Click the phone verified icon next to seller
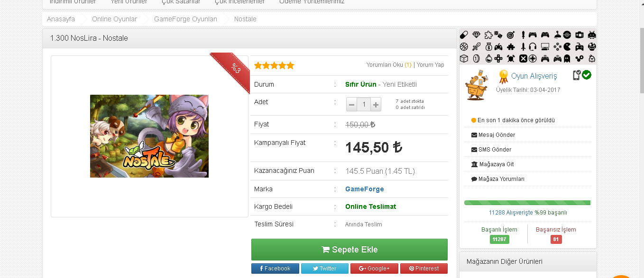Image resolution: width=644 pixels, height=278 pixels. pos(577,75)
